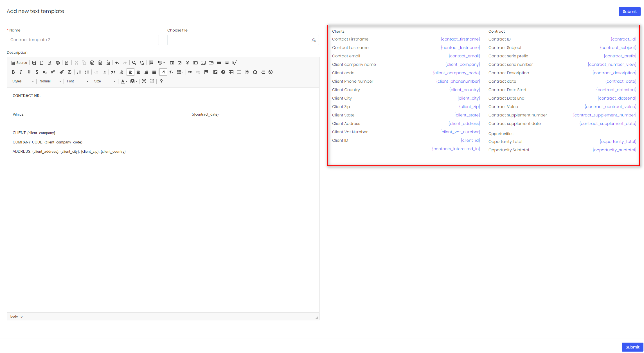Click the smiley emoticon icon
The image size is (644, 353).
point(247,72)
